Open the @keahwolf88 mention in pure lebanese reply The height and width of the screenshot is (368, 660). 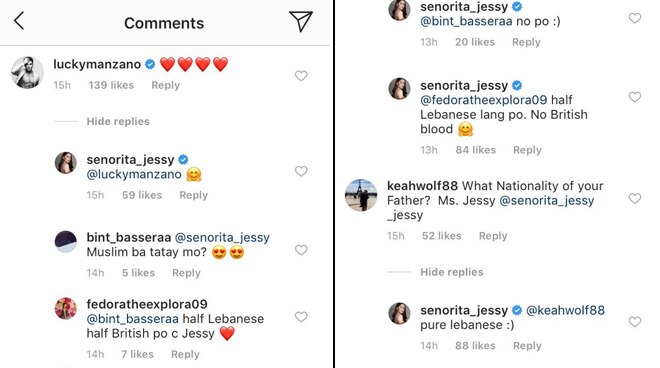pos(565,310)
